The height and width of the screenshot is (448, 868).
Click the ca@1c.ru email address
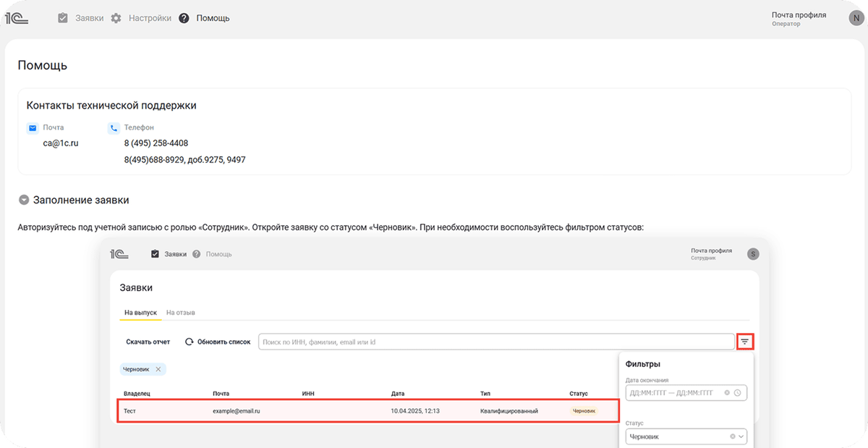click(x=61, y=143)
